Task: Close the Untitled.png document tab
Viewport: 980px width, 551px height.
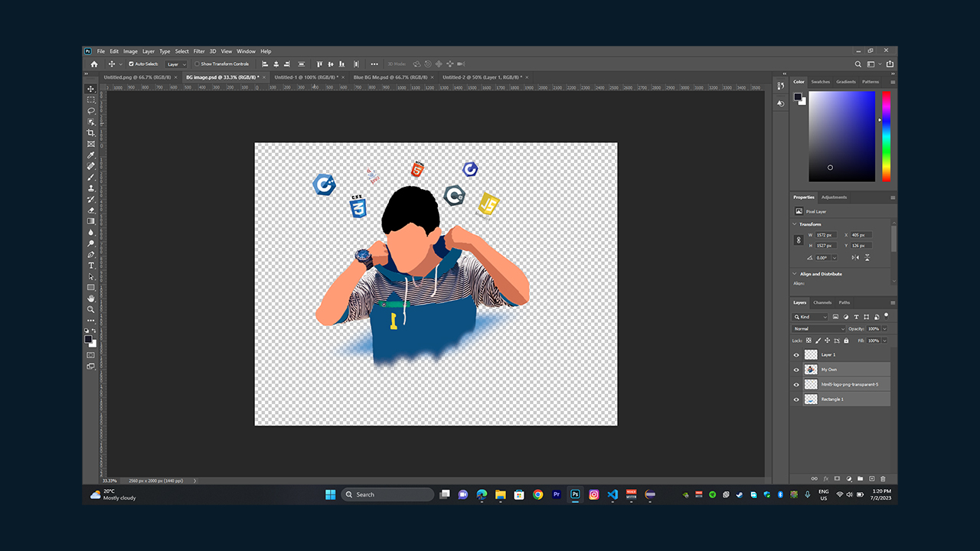Action: (175, 77)
